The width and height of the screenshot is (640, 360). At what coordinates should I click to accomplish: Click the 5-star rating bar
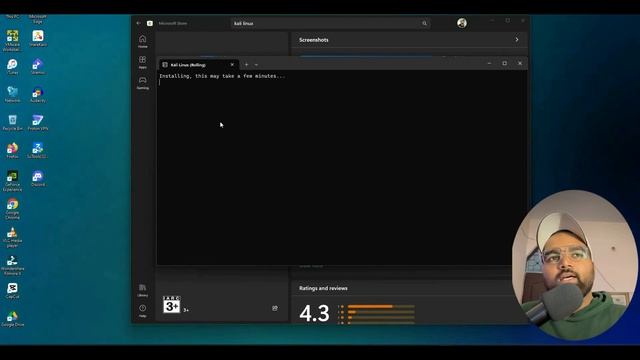click(x=381, y=307)
